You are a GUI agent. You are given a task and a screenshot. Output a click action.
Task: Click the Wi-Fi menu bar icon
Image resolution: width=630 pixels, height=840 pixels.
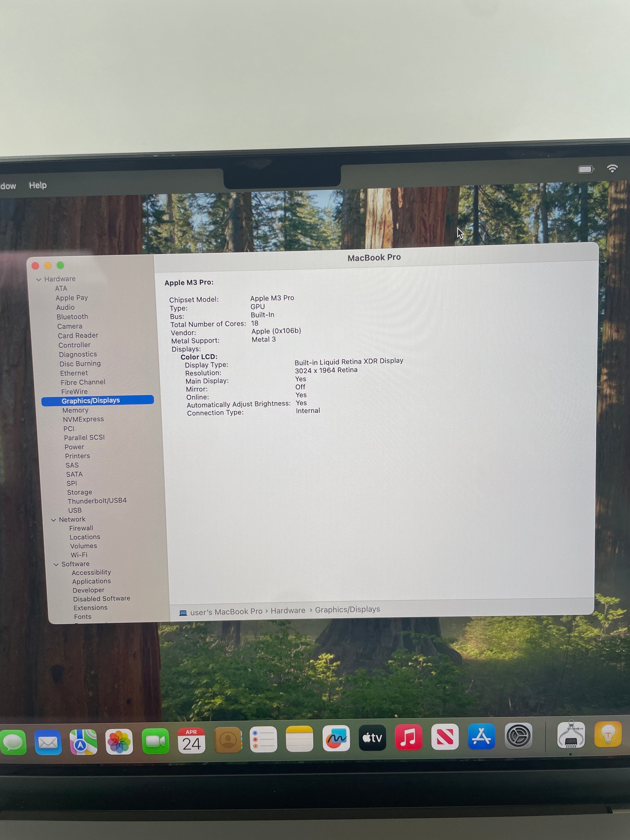(x=612, y=169)
